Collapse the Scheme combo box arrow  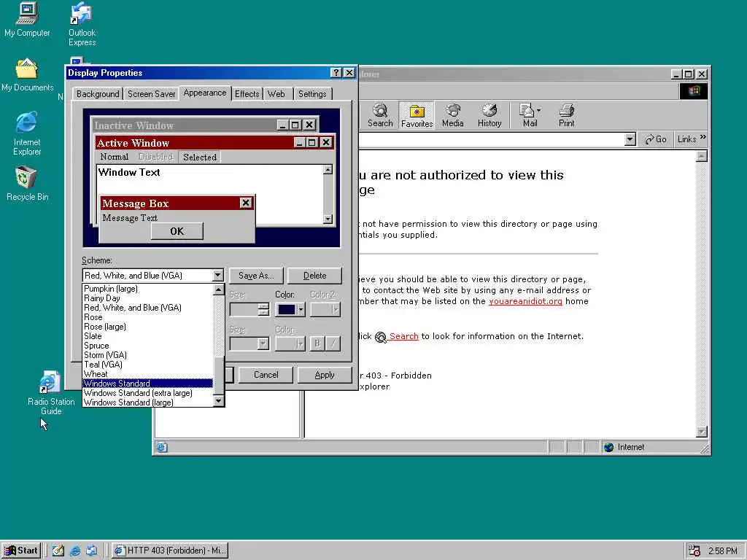pos(217,275)
